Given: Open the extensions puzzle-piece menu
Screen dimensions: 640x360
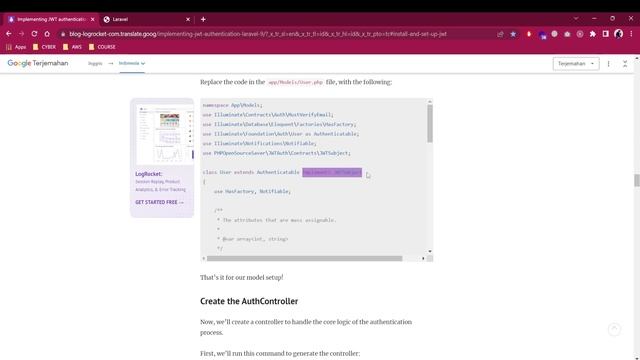Looking at the screenshot, I should (593, 34).
